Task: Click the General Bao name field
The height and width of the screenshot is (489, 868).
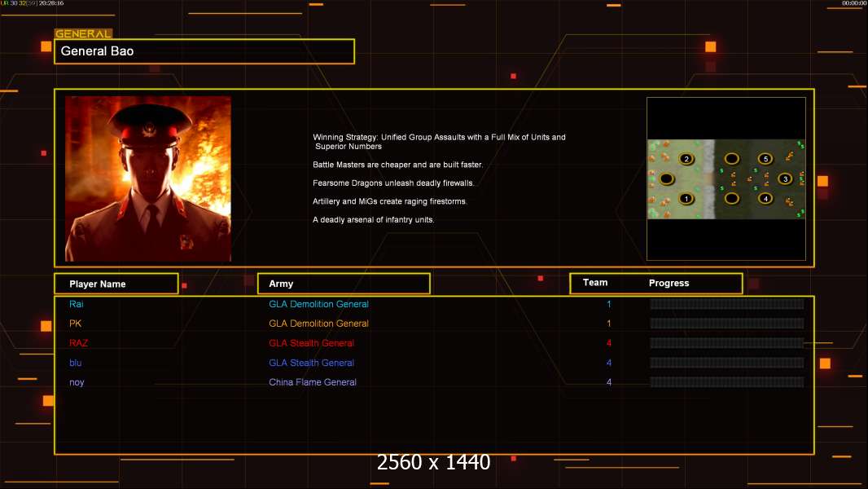Action: (204, 51)
